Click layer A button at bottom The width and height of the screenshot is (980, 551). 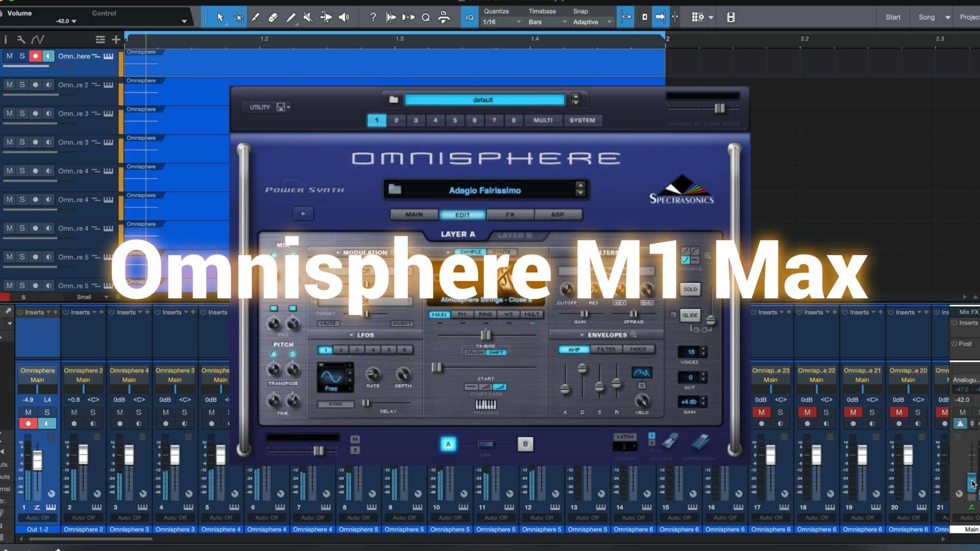pyautogui.click(x=448, y=444)
